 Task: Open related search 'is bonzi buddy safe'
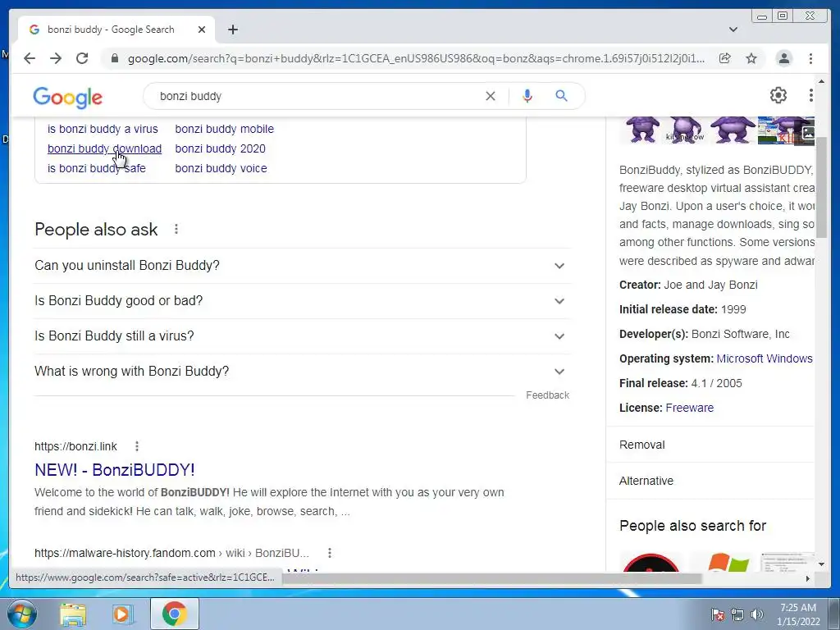point(97,168)
